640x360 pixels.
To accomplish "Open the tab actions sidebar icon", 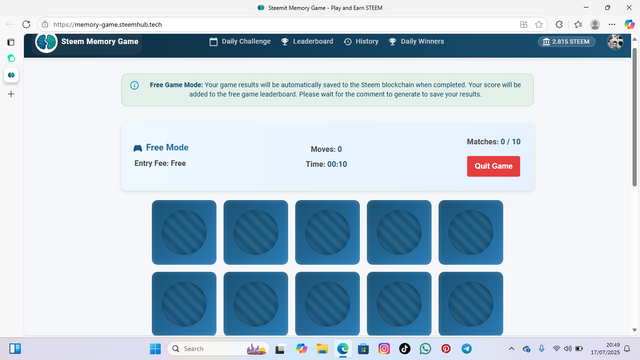I will click(x=11, y=42).
